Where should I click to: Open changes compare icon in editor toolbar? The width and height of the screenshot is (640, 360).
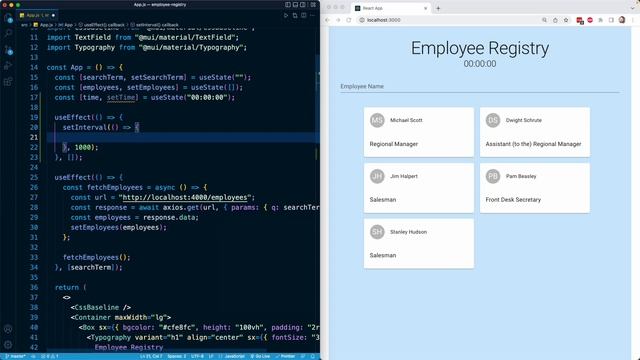click(x=295, y=16)
